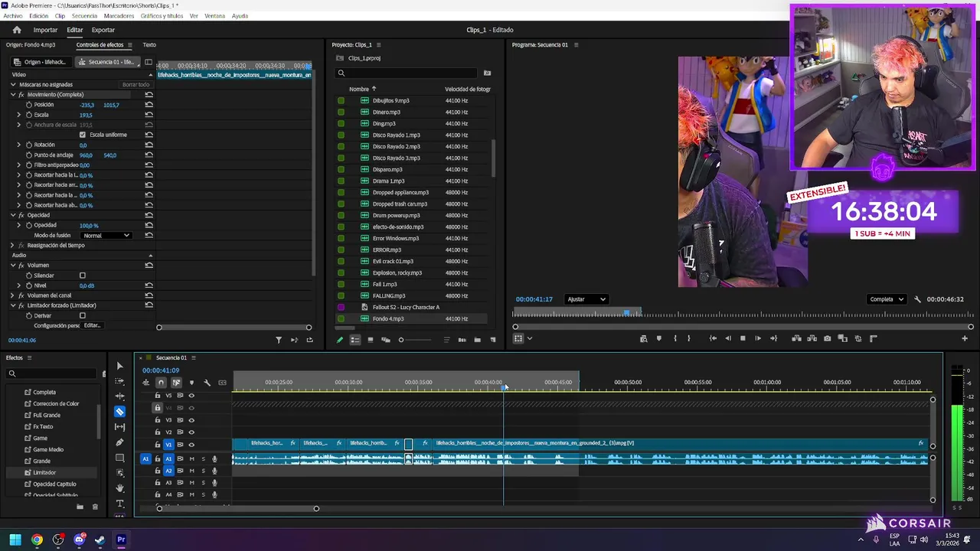This screenshot has height=551, width=980.
Task: Open Program Monitor settings wrench
Action: 917,299
